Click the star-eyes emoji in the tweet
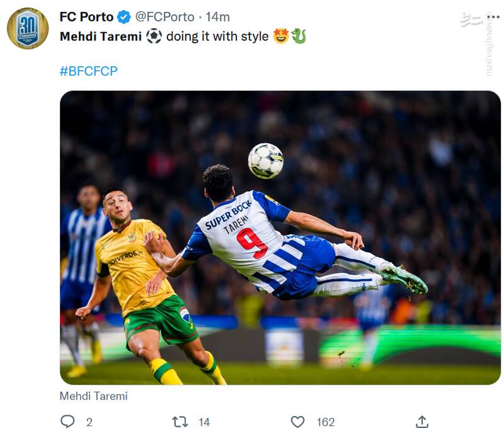504x433 pixels. 281,37
